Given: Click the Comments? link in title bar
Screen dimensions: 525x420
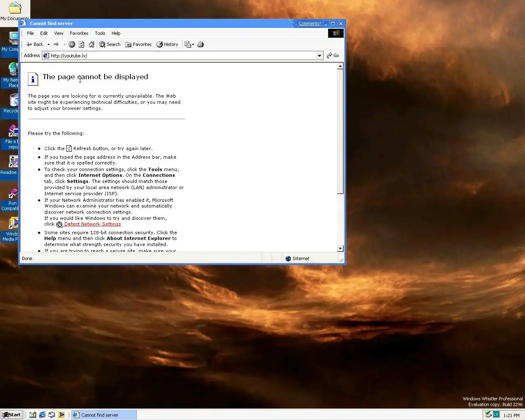Looking at the screenshot, I should point(310,23).
